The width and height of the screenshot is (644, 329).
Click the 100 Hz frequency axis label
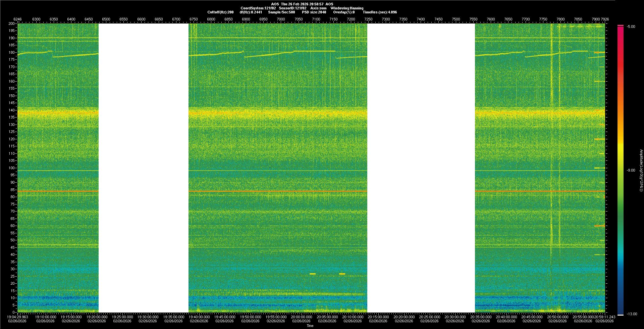[12, 168]
